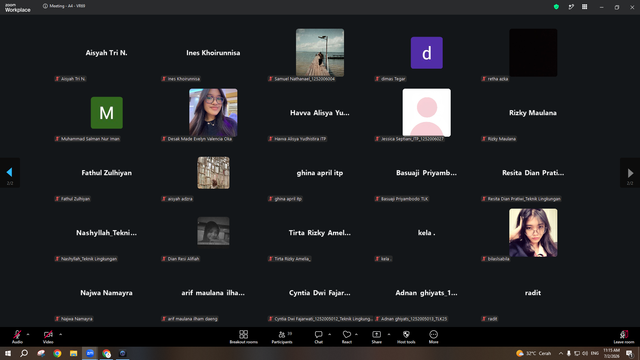Click large name Nashyllah_Tekni...
Image resolution: width=640 pixels, height=360 pixels.
click(107, 233)
